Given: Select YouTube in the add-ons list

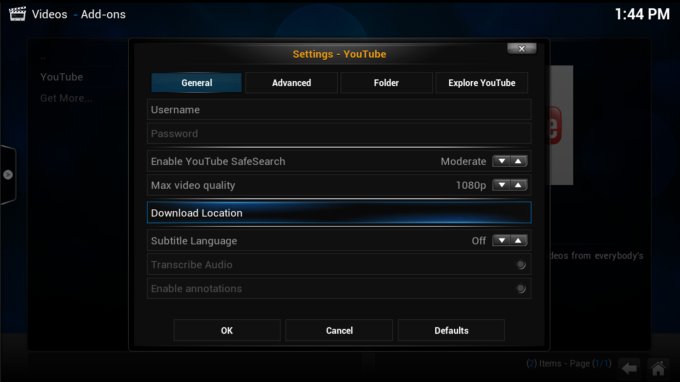Looking at the screenshot, I should click(x=62, y=77).
